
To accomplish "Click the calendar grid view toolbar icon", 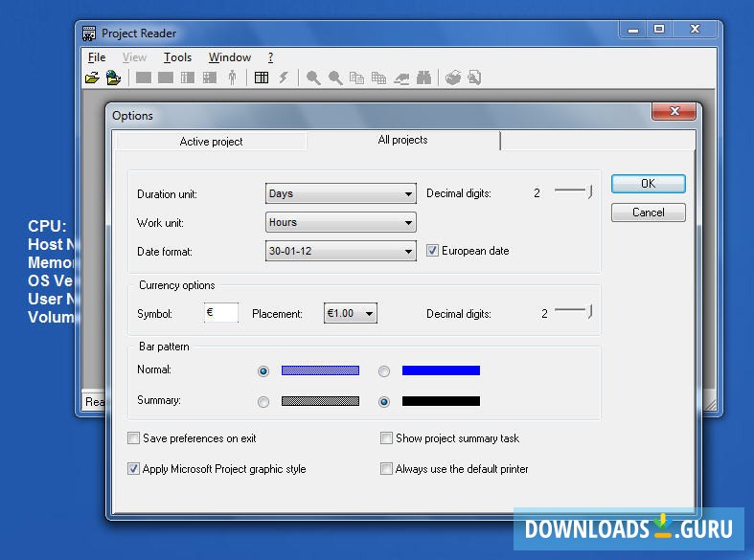I will (x=210, y=78).
